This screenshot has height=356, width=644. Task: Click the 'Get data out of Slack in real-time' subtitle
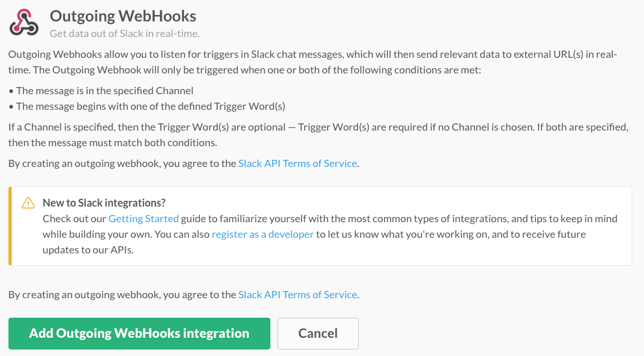[125, 34]
